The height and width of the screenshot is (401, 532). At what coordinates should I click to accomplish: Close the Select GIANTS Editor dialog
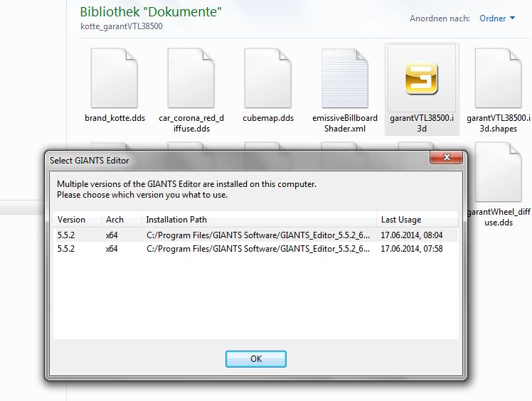[447, 158]
